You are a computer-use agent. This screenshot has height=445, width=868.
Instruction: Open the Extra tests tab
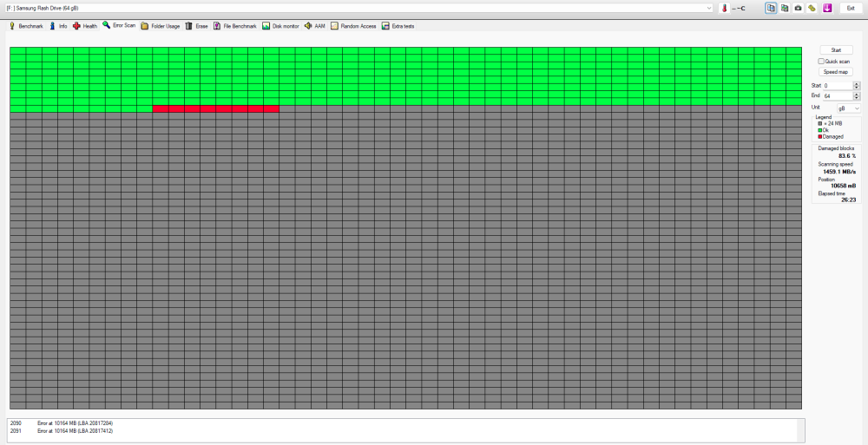(x=398, y=26)
